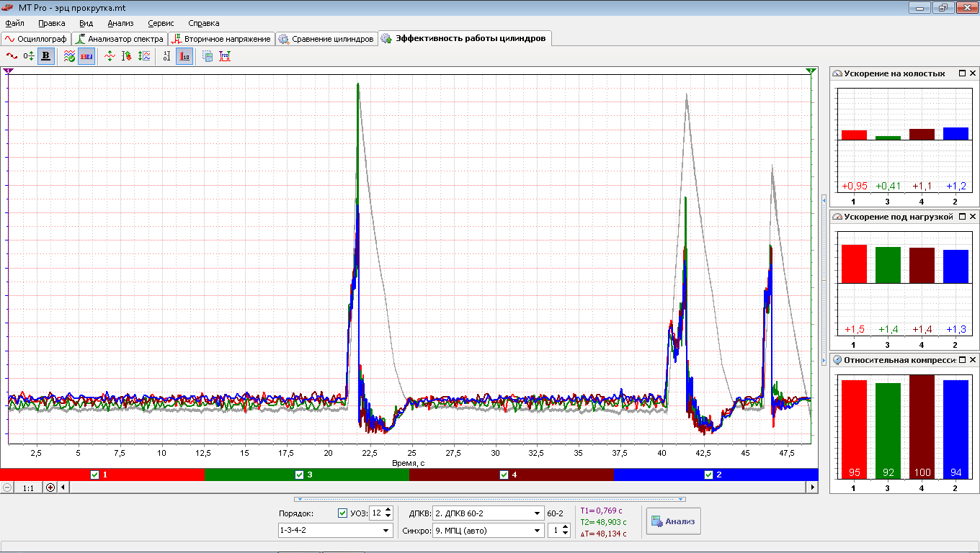Close the Относительная компрессия panel
Viewport: 980px width, 553px height.
[972, 359]
